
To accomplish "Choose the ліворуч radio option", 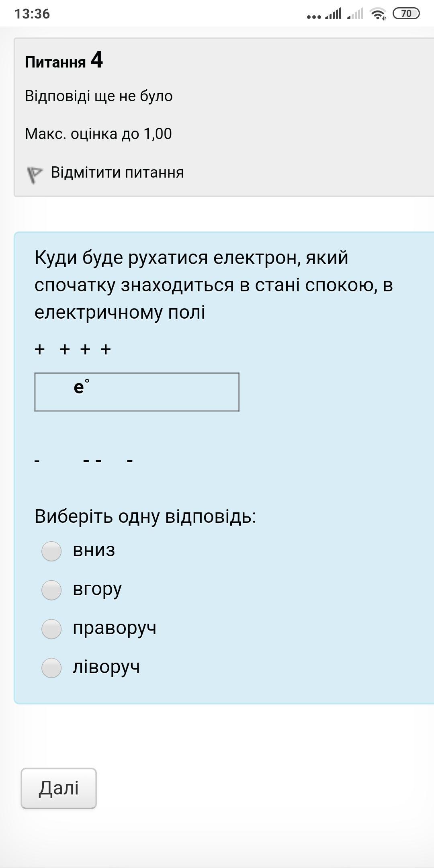I will (x=51, y=668).
